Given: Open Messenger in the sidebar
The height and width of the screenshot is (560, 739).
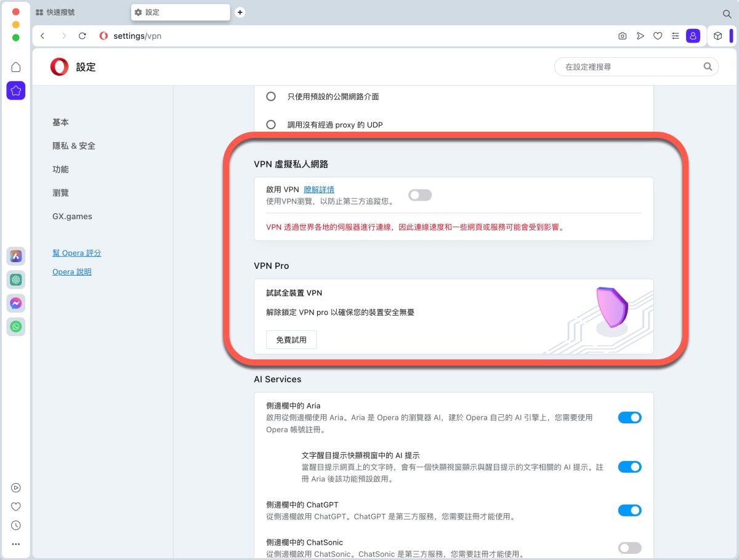Looking at the screenshot, I should tap(16, 303).
